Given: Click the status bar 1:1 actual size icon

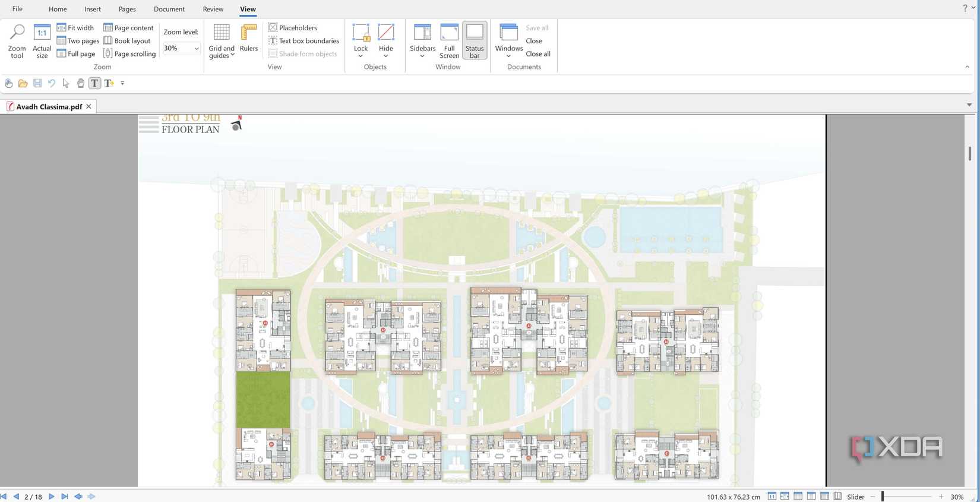Looking at the screenshot, I should click(x=772, y=497).
